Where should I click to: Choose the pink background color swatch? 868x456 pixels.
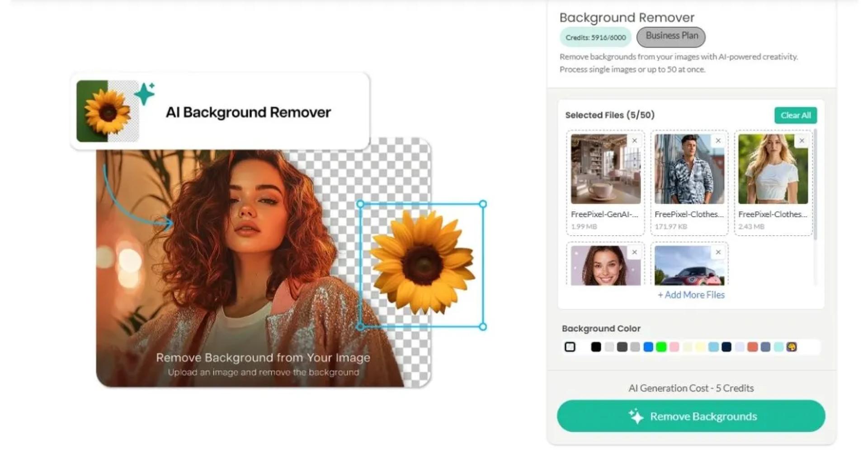click(x=674, y=347)
